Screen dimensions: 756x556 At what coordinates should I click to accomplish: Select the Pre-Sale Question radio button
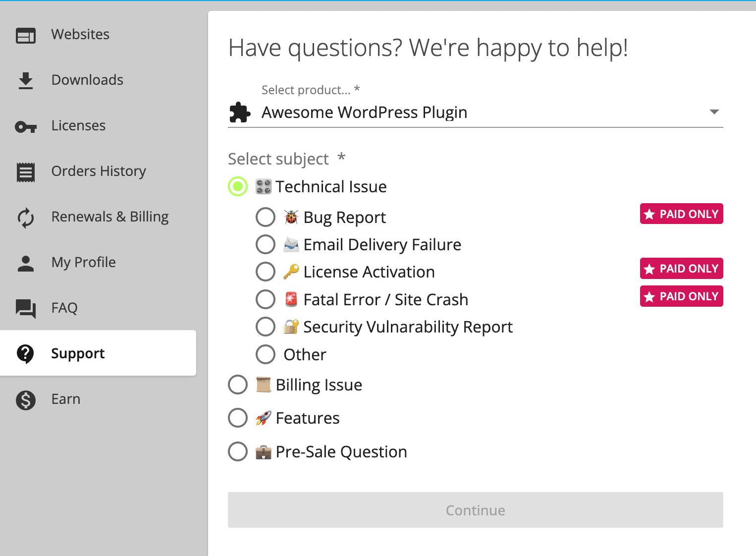tap(238, 451)
